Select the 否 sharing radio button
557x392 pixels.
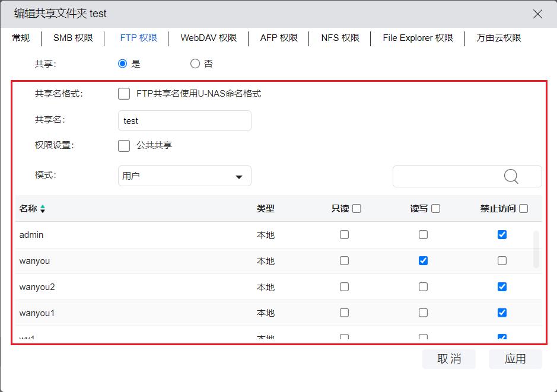click(195, 63)
